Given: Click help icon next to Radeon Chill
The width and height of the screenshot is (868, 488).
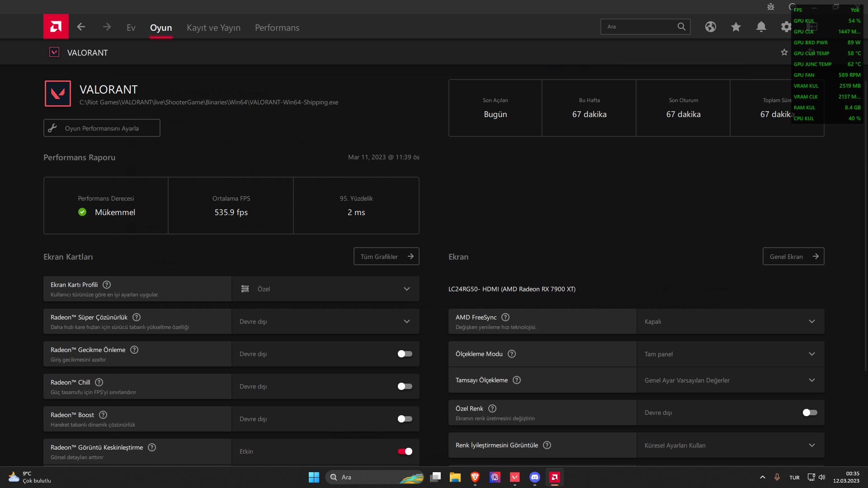Looking at the screenshot, I should (99, 382).
